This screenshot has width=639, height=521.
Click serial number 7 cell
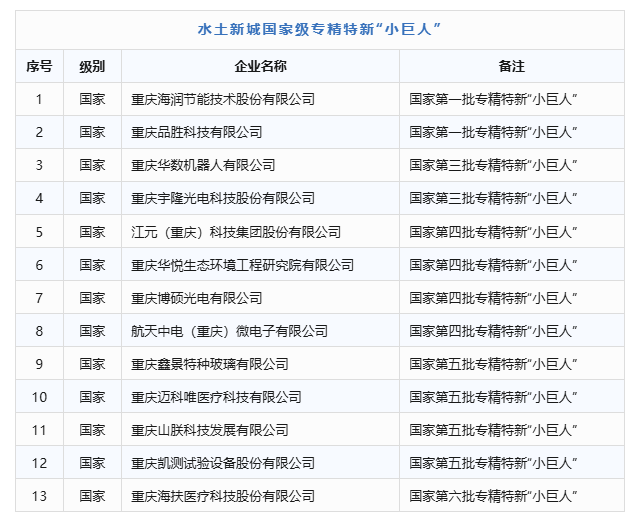point(39,298)
